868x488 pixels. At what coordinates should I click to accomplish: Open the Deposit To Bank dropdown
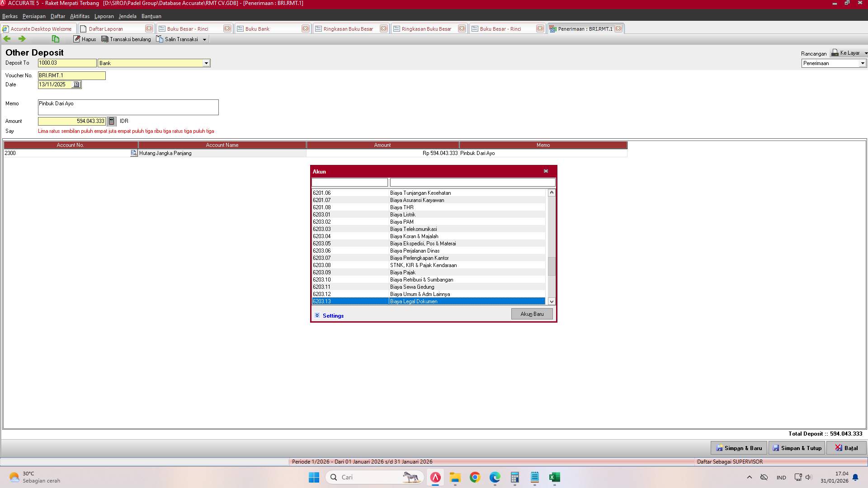click(207, 63)
